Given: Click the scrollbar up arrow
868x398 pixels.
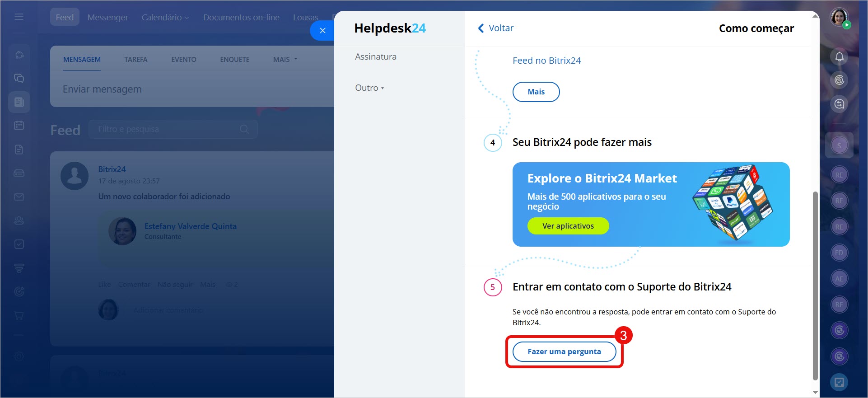Looking at the screenshot, I should (x=815, y=16).
